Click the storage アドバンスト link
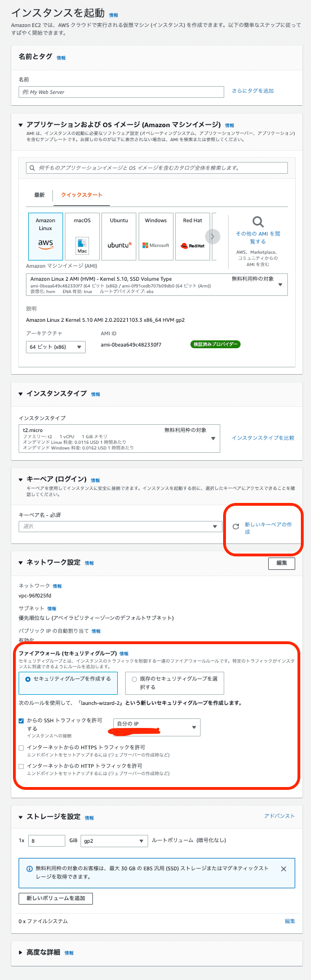This screenshot has width=311, height=980. coord(279,816)
